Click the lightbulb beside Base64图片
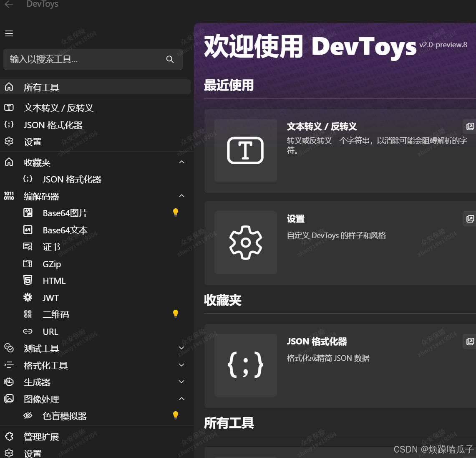Screen dimensions: 476x458 click(176, 212)
